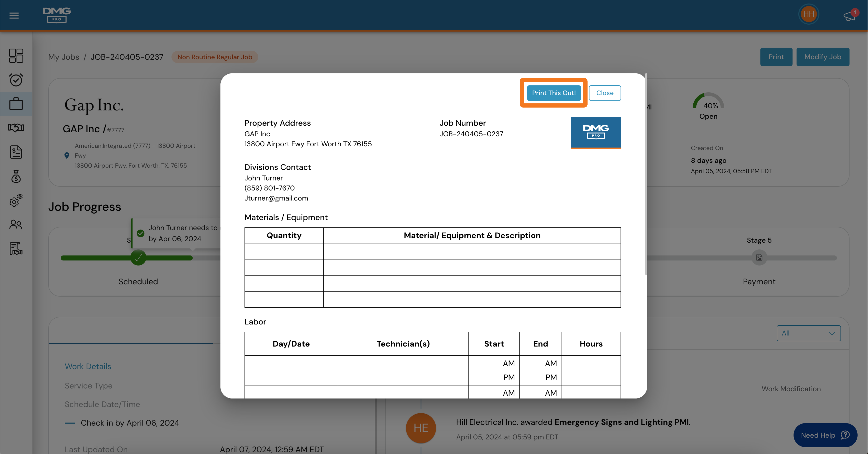Viewport: 868px width, 455px height.
Task: Select the clock approval icon in sidebar
Action: 16,80
